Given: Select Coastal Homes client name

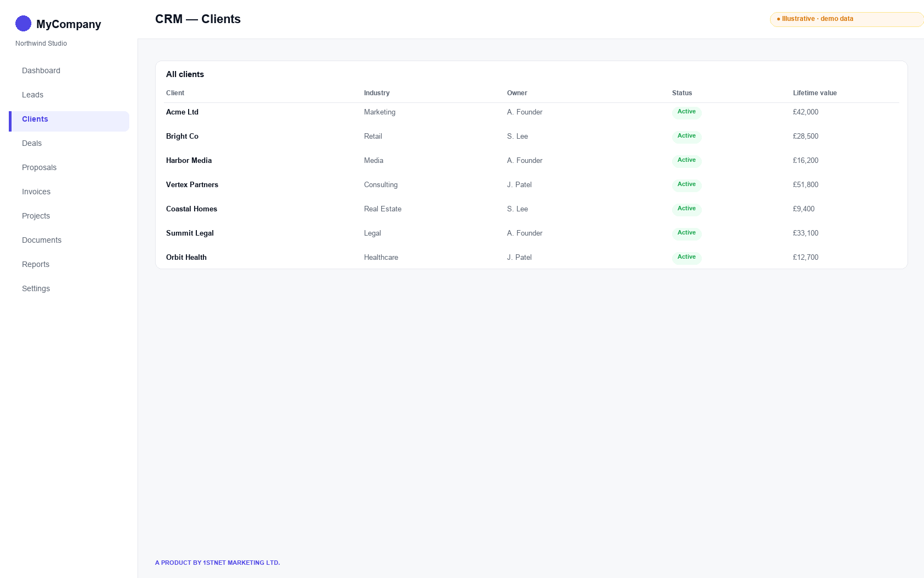Looking at the screenshot, I should click(191, 209).
